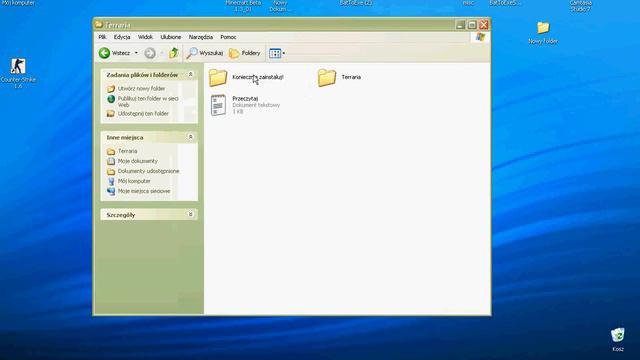Open Mój komputer in side panel
640x360 pixels.
134,181
